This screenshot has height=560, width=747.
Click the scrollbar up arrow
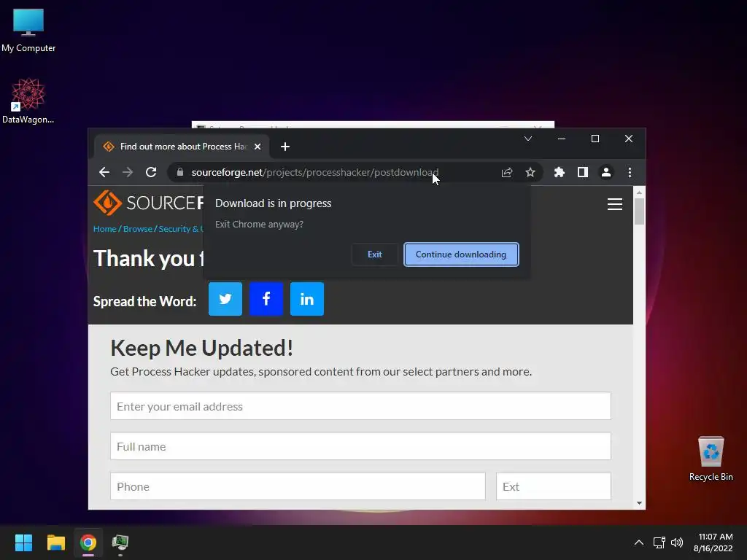(x=639, y=192)
